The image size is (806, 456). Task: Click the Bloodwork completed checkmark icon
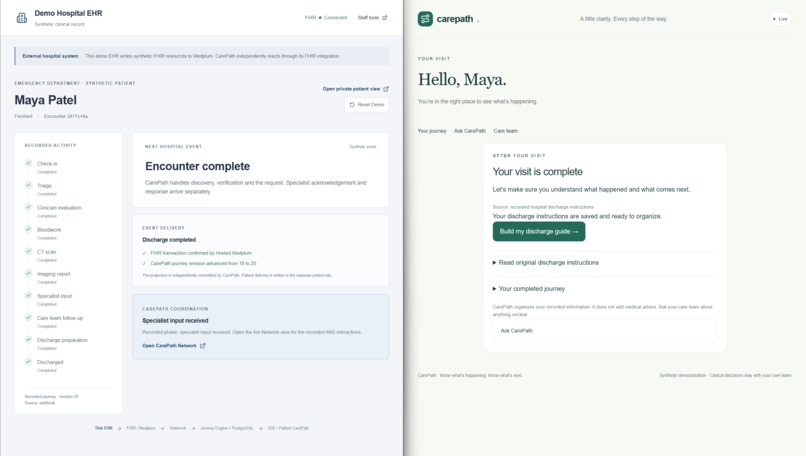pyautogui.click(x=28, y=229)
